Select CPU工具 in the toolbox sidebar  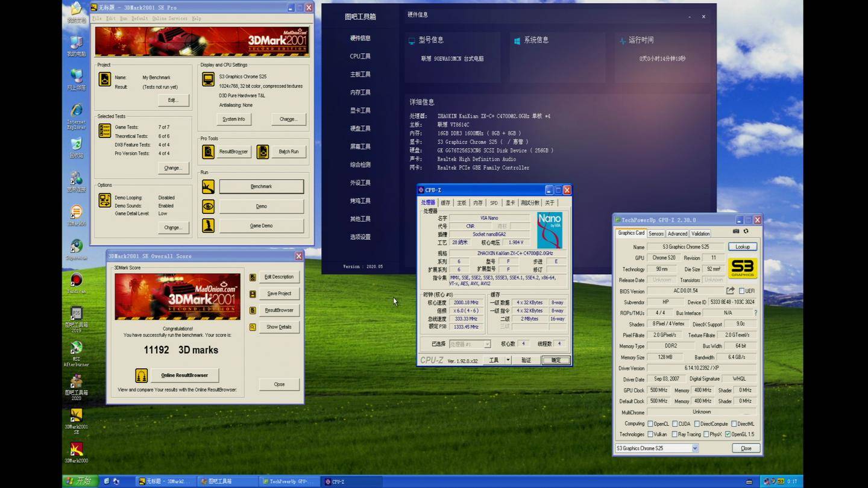point(360,56)
